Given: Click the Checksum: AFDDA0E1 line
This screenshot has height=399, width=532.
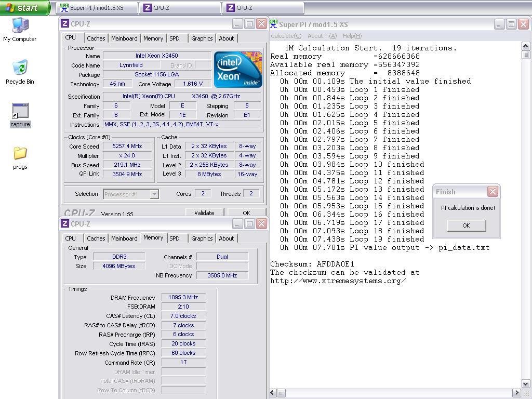Looking at the screenshot, I should pos(312,264).
